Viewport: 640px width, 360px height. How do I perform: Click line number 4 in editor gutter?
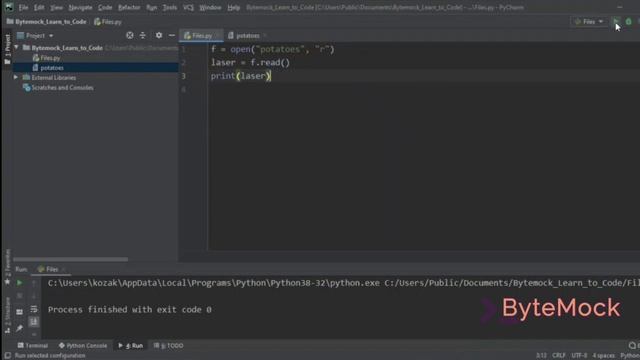(x=184, y=89)
